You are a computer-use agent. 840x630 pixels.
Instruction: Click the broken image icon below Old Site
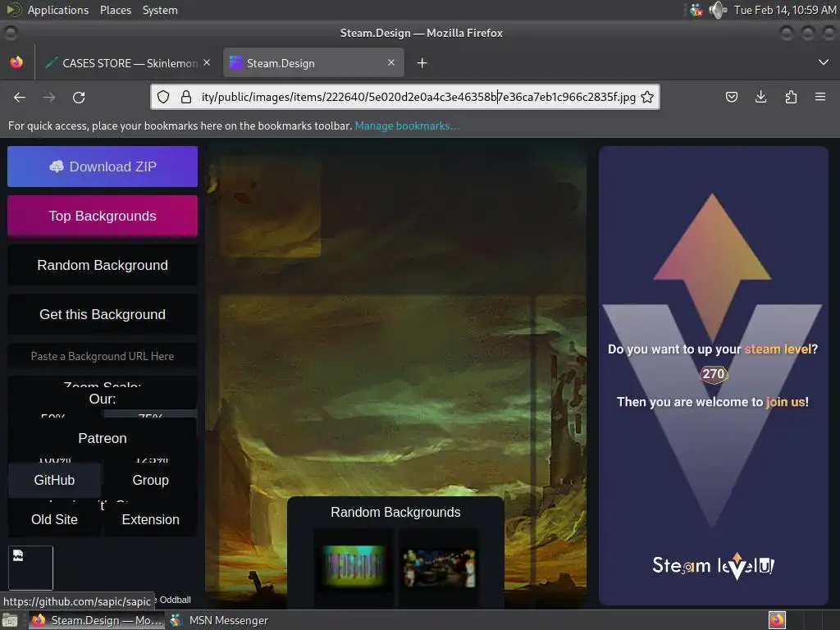click(30, 568)
